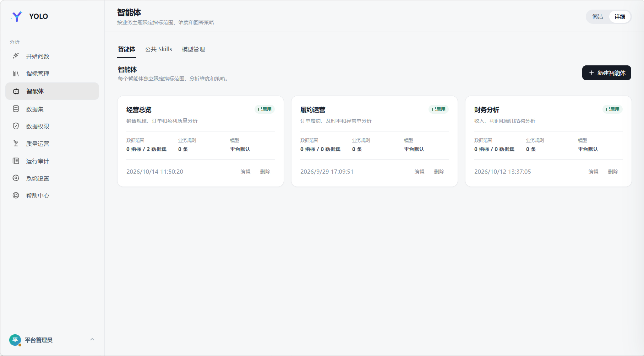Edit the 经营总览 agent
The image size is (644, 356).
pyautogui.click(x=245, y=172)
